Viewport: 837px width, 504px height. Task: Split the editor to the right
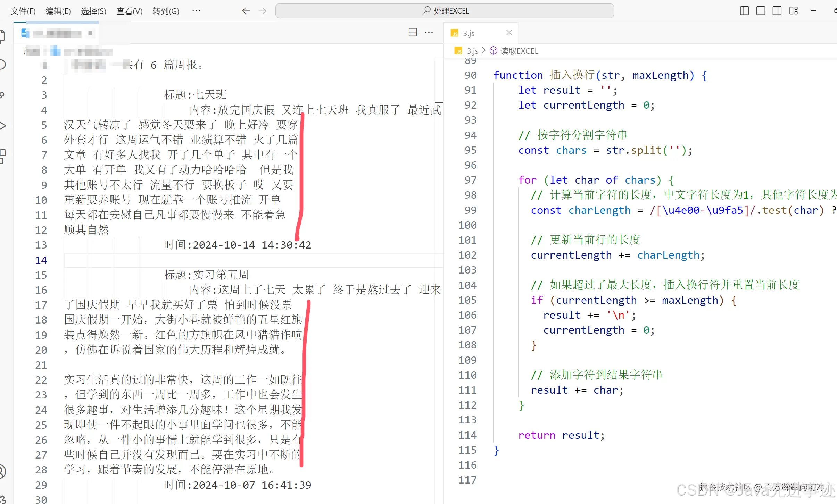click(413, 32)
